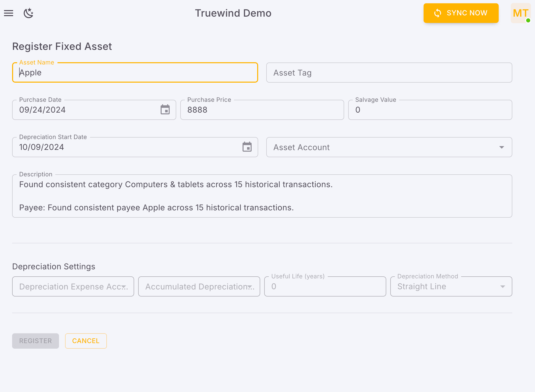Open the MT user profile avatar
The width and height of the screenshot is (535, 392).
pyautogui.click(x=520, y=13)
